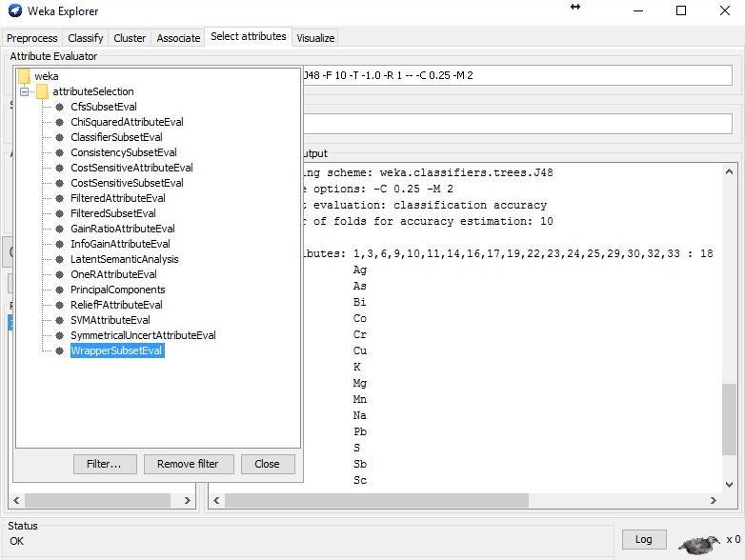The width and height of the screenshot is (745, 560).
Task: Click the 'Pb' attribute line in output
Action: 360,431
